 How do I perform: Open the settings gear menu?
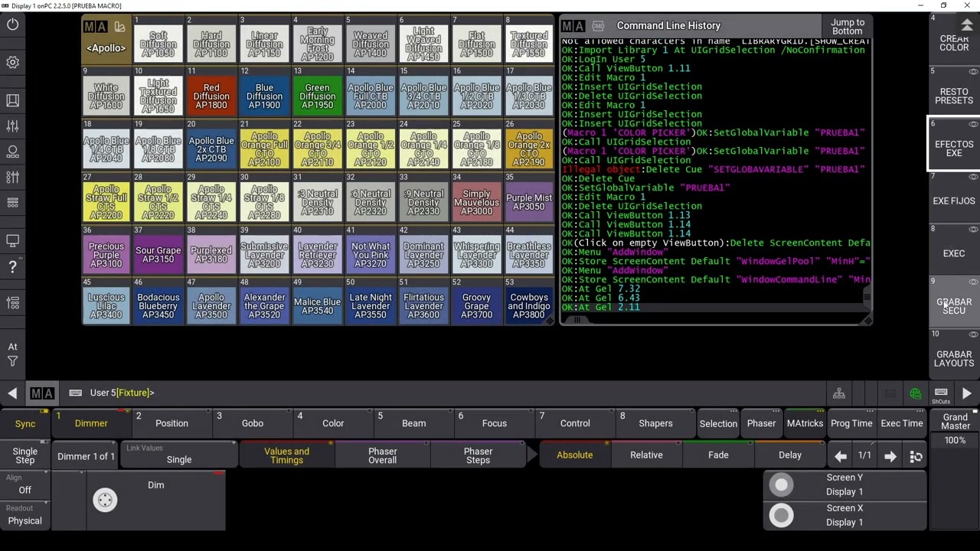pyautogui.click(x=13, y=62)
